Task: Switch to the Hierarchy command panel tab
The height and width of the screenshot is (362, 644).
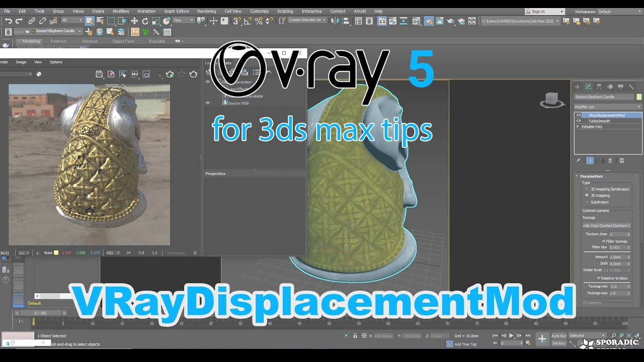Action: [x=599, y=86]
